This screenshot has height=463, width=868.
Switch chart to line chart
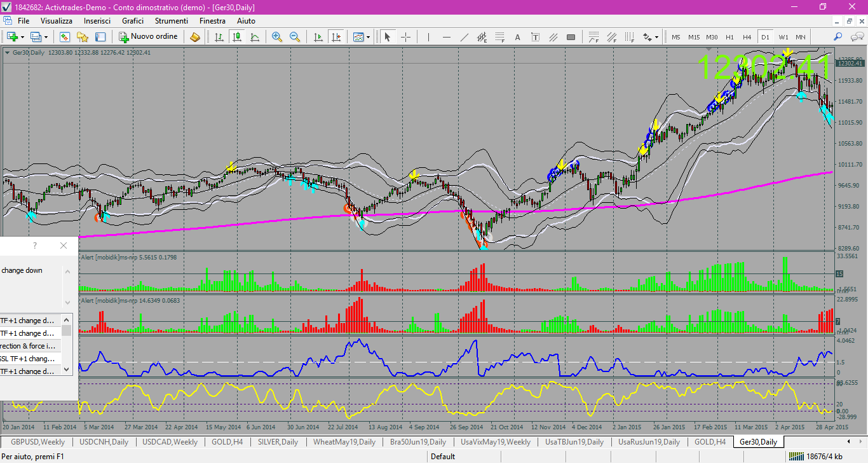[x=255, y=37]
